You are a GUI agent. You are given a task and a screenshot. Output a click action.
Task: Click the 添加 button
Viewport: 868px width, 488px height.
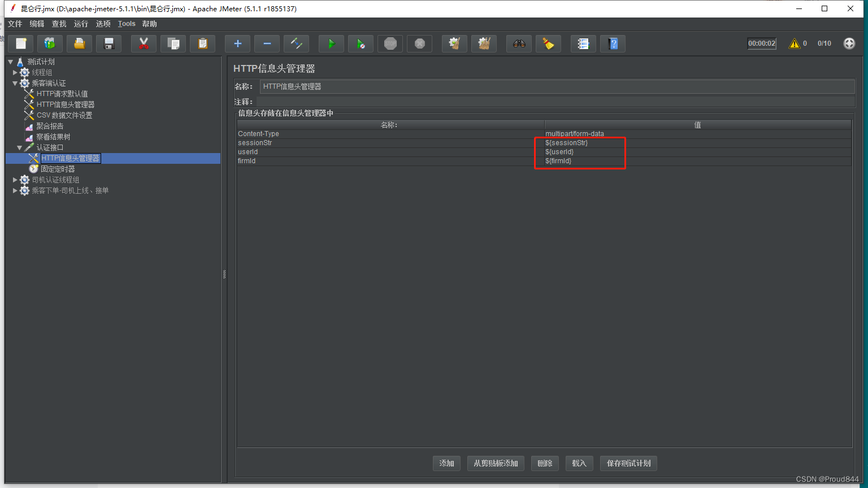tap(447, 463)
